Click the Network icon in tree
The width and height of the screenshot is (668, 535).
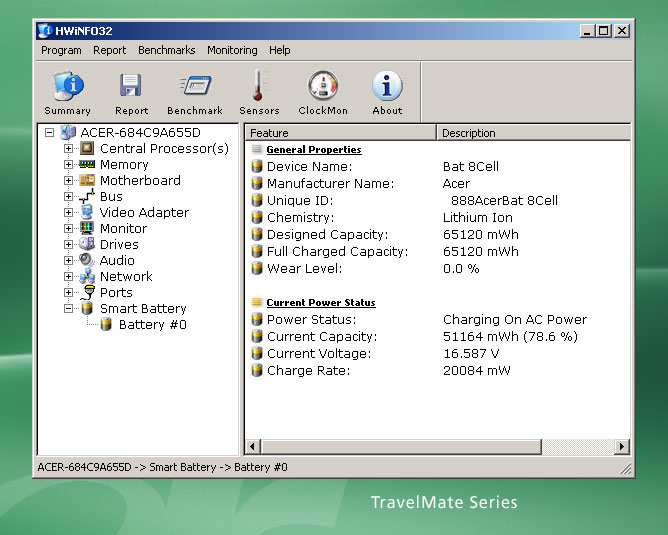click(x=87, y=276)
